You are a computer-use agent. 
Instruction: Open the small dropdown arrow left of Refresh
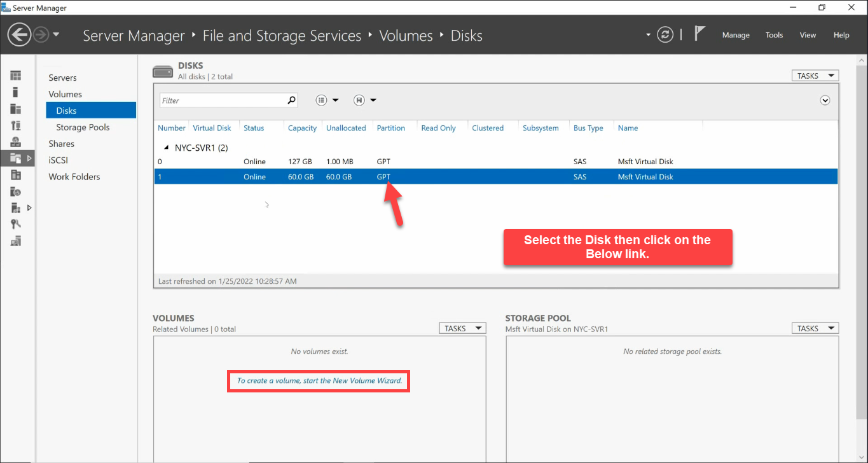tap(649, 35)
